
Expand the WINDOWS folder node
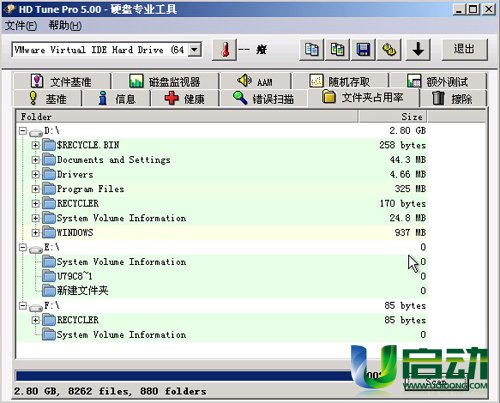click(x=35, y=232)
